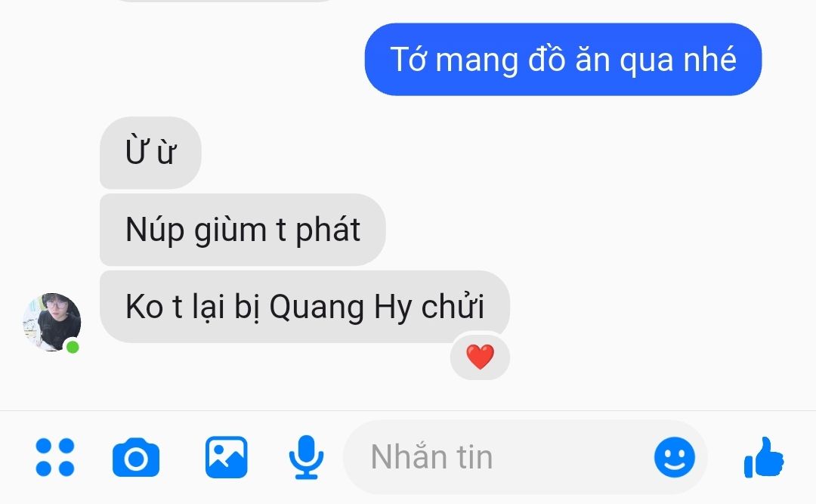
Task: Send a thumbs-up like
Action: (763, 457)
